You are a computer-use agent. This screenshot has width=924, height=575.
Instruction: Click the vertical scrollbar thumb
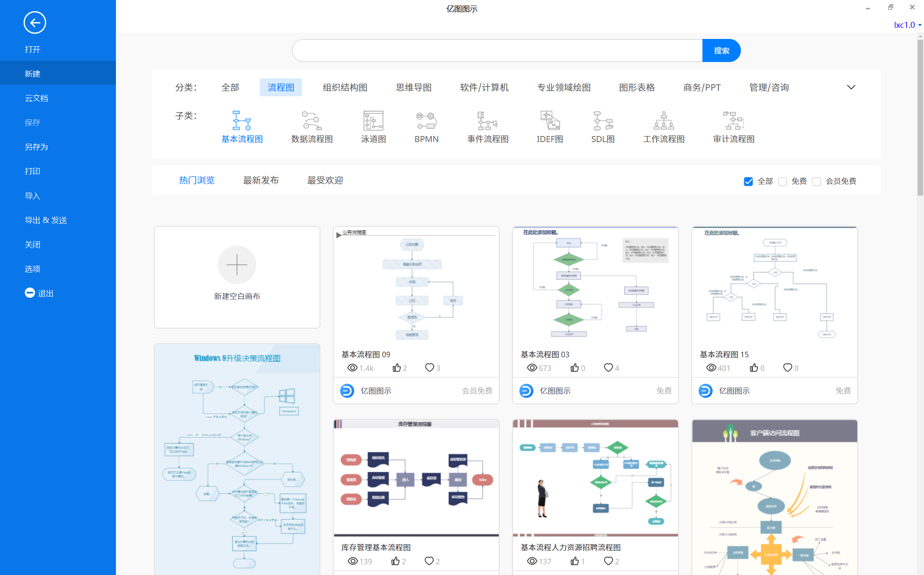pyautogui.click(x=920, y=117)
